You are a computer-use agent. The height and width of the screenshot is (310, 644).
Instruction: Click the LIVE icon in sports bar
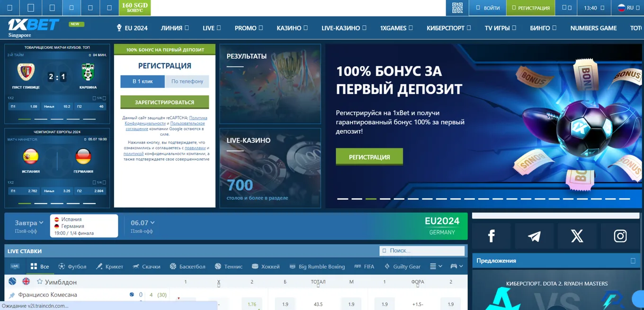tap(15, 266)
